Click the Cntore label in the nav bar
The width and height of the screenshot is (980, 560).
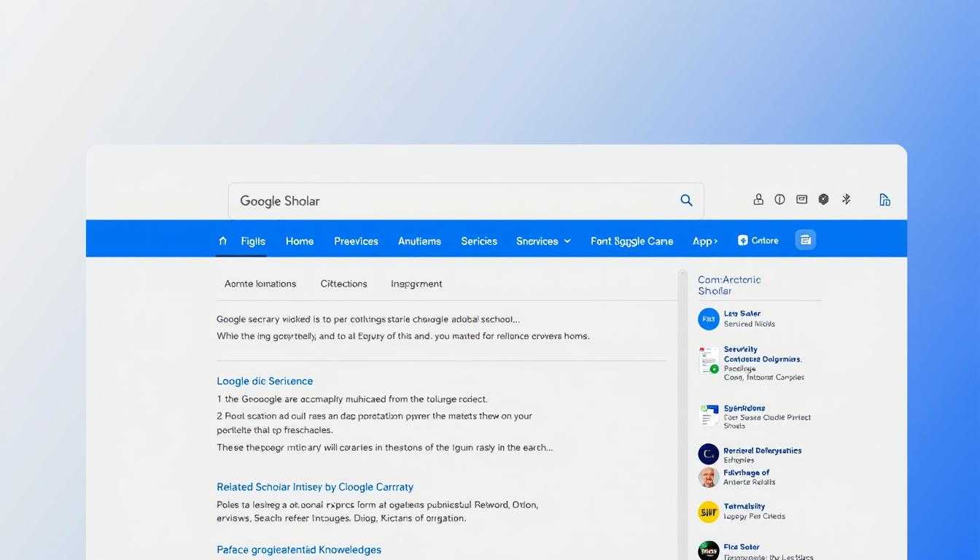(765, 241)
